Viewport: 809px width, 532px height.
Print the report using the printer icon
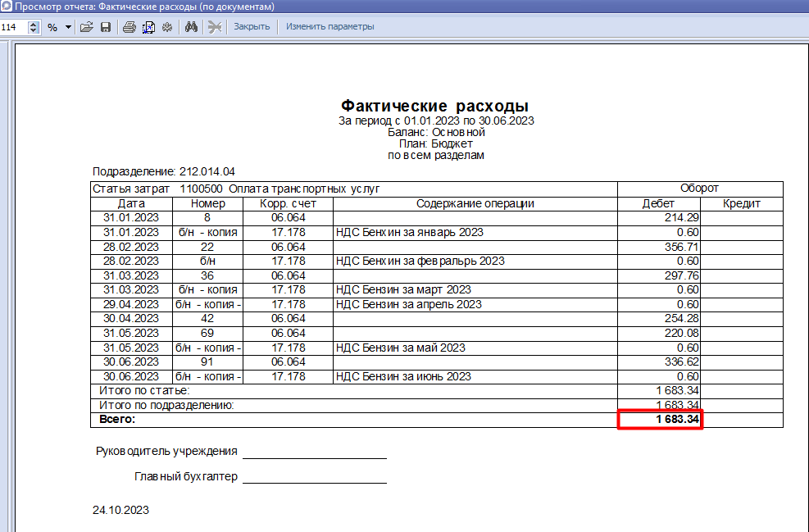(x=129, y=27)
